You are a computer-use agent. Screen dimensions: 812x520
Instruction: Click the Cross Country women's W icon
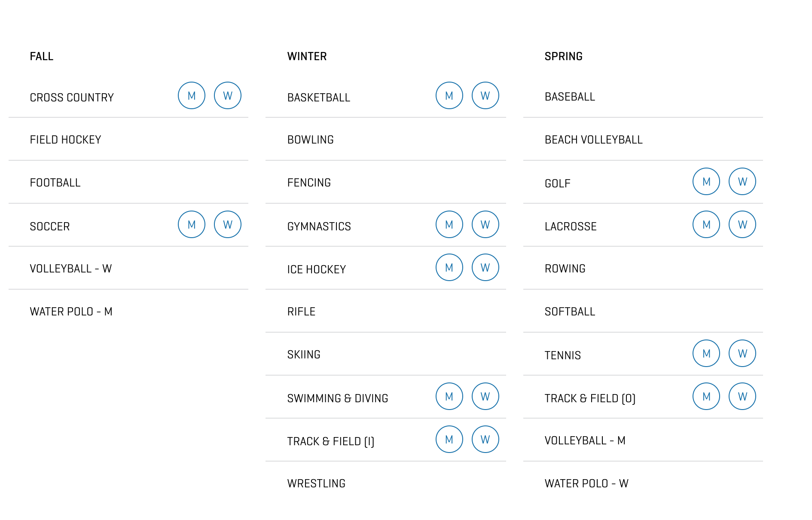click(228, 95)
